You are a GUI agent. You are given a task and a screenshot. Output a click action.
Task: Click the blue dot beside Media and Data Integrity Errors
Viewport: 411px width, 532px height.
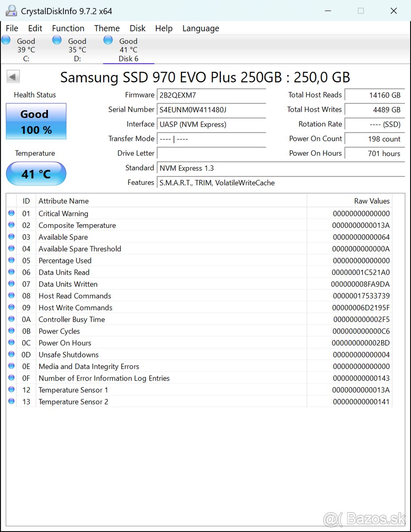click(11, 366)
